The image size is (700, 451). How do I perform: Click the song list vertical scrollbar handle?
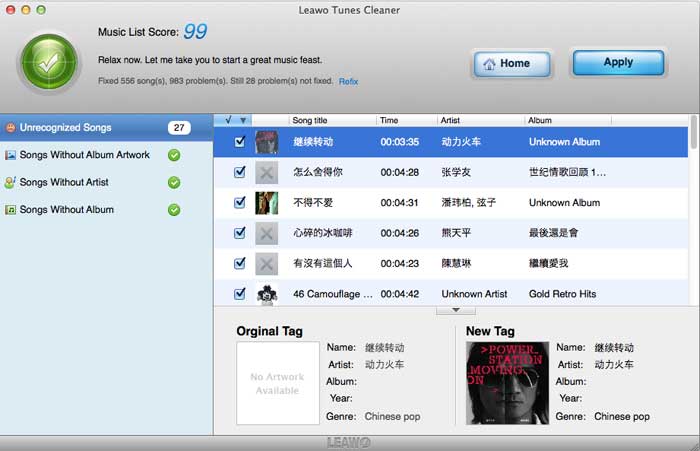click(693, 132)
